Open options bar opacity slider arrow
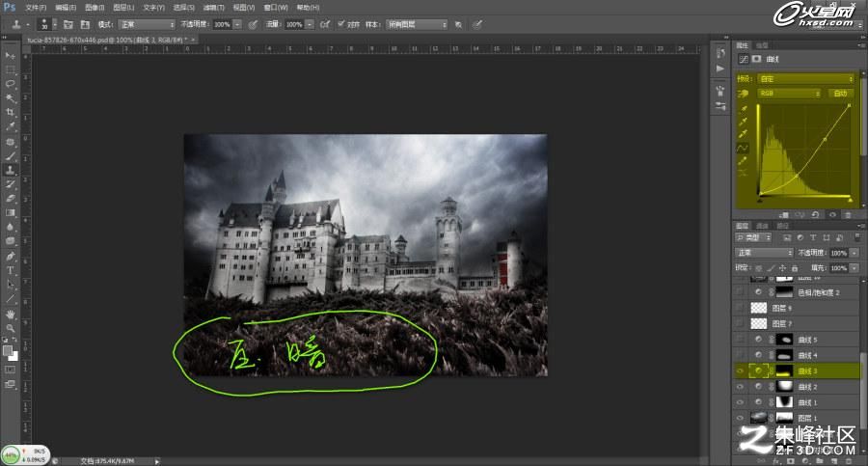This screenshot has height=466, width=868. 237,24
